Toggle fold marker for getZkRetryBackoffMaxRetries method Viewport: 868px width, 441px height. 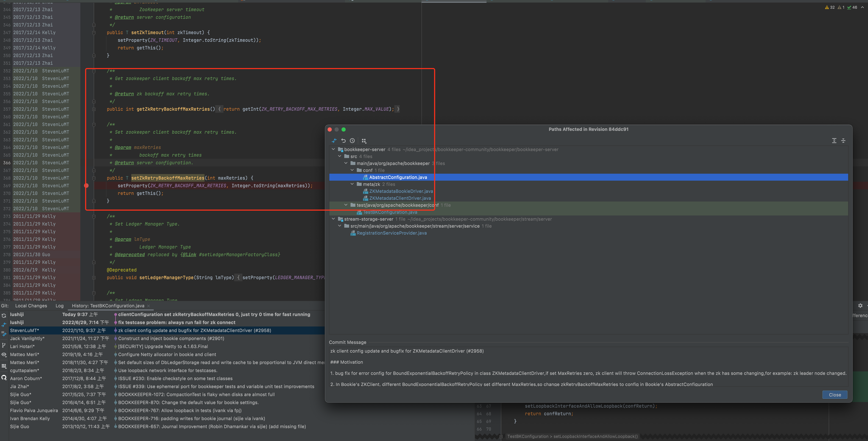click(94, 109)
